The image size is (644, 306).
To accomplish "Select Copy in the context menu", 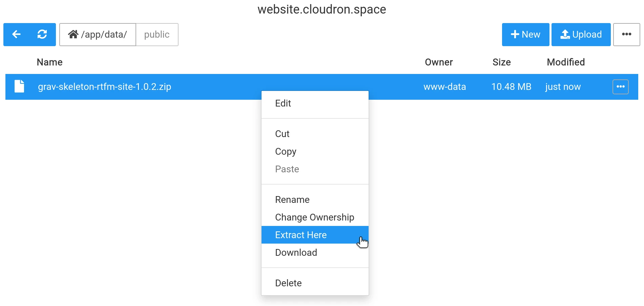I will [286, 151].
